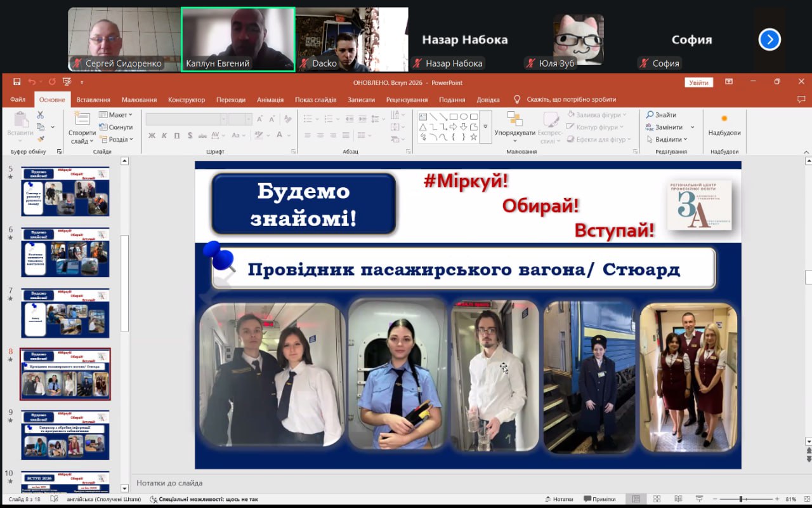Switch to Reading view icon
The height and width of the screenshot is (508, 812).
pyautogui.click(x=678, y=499)
